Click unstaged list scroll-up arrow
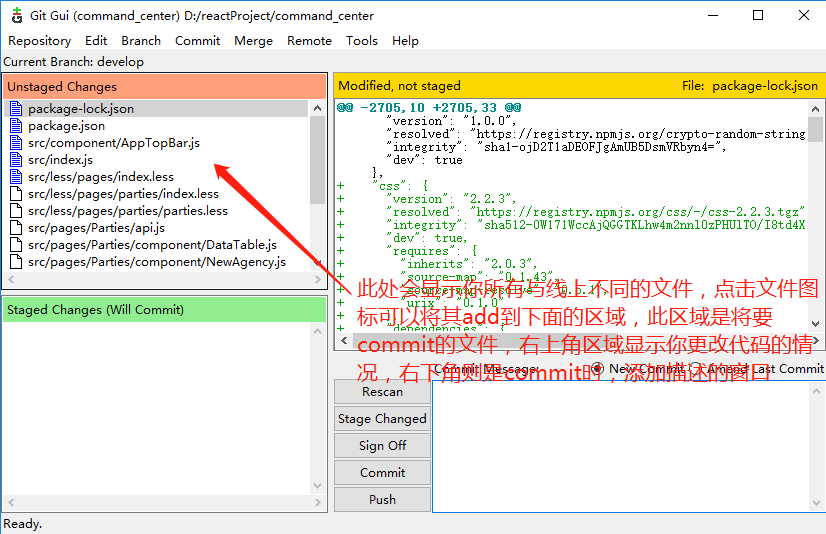This screenshot has width=826, height=534. pyautogui.click(x=317, y=108)
